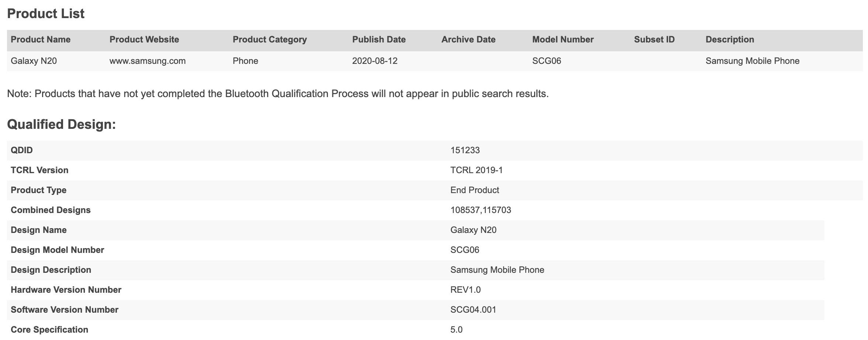Click the Product List heading
This screenshot has width=868, height=340.
[x=46, y=14]
